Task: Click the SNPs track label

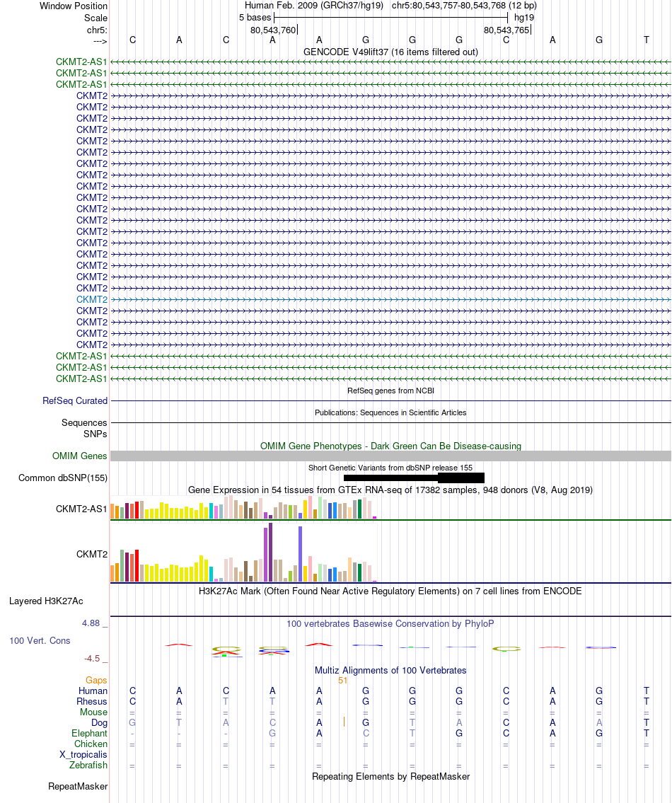Action: click(x=95, y=434)
